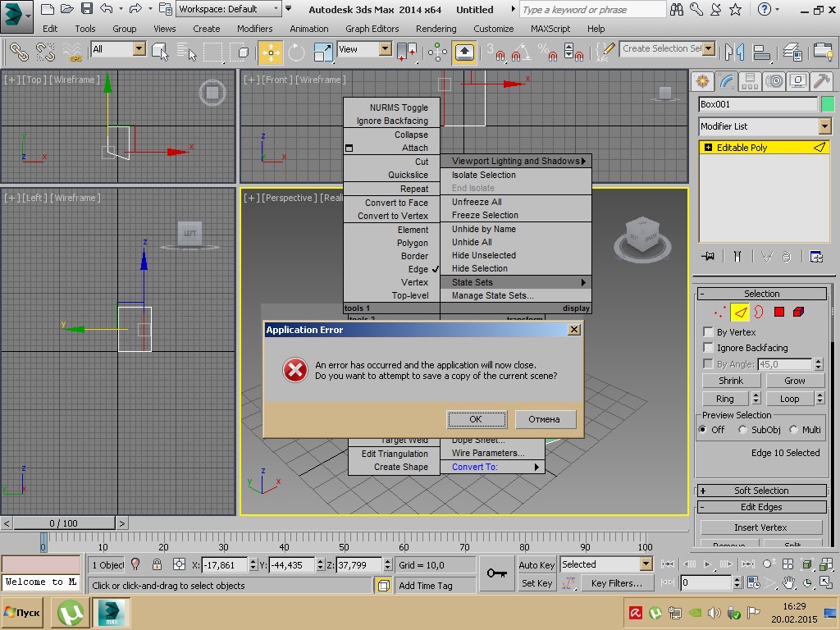Click the Vertex sub-object level icon
This screenshot has width=840, height=630.
tap(720, 312)
